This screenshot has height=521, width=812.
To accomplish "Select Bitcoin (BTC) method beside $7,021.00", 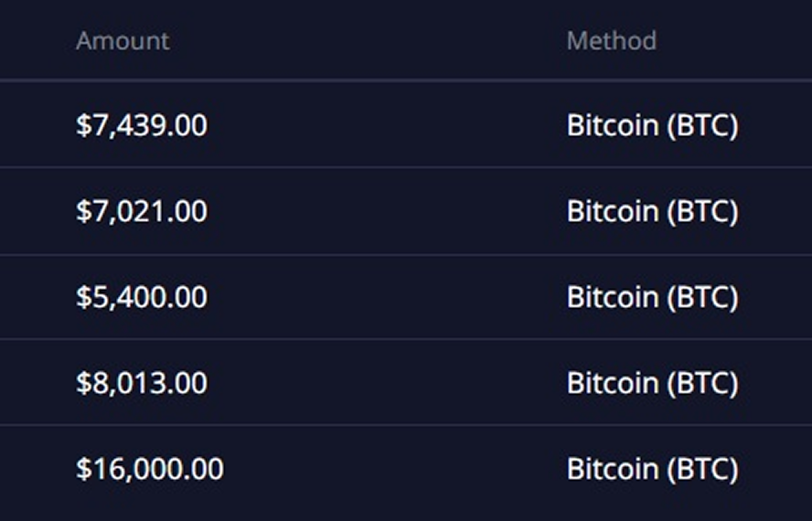I will [x=652, y=211].
